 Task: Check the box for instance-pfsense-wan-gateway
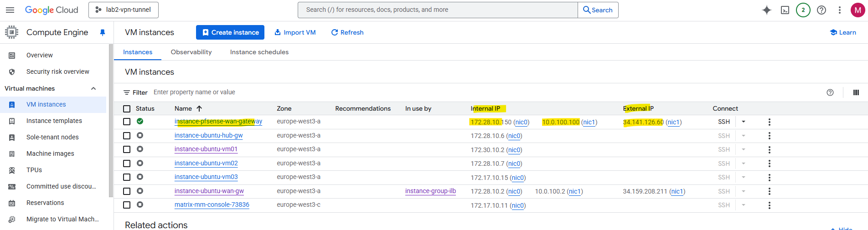point(127,122)
